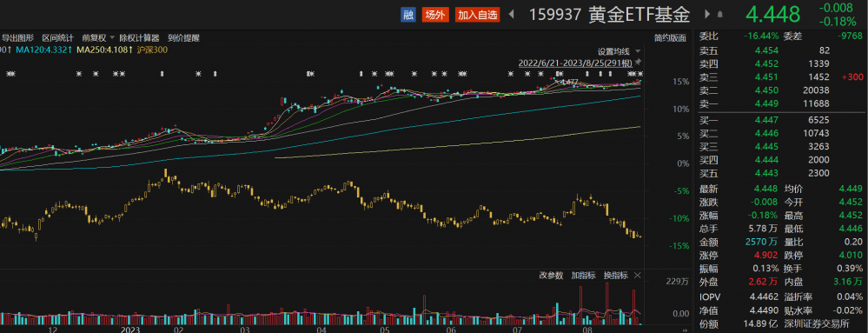Screen dimensions: 868x333
Task: Pin the date range with pin icon
Action: click(638, 62)
